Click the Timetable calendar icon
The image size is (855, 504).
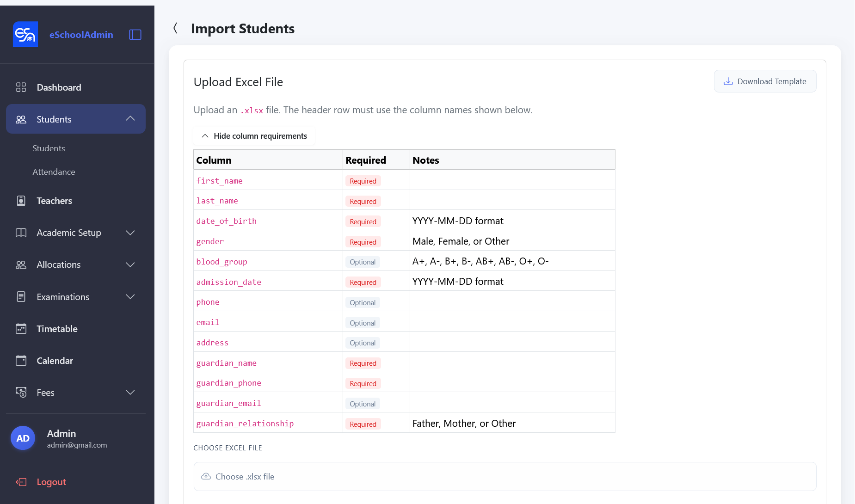(x=21, y=329)
